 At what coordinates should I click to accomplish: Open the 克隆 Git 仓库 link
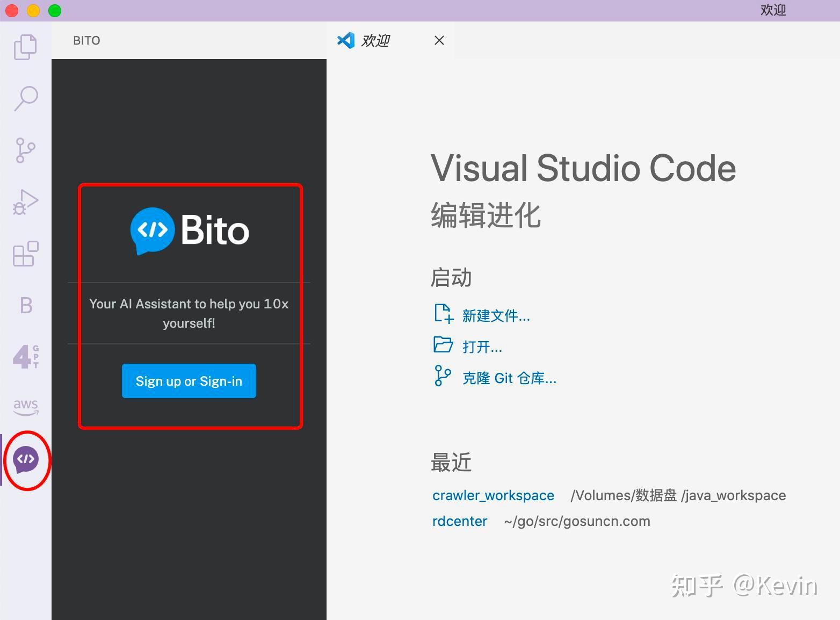(x=509, y=378)
